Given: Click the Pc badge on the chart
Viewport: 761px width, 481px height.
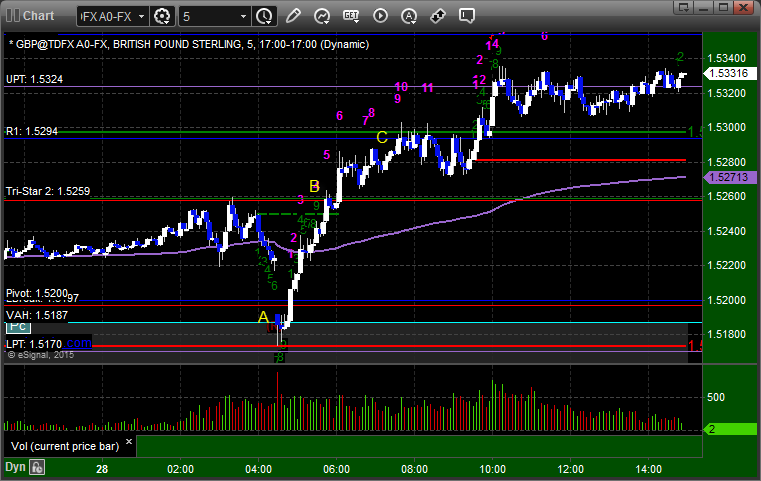Looking at the screenshot, I should pos(18,327).
